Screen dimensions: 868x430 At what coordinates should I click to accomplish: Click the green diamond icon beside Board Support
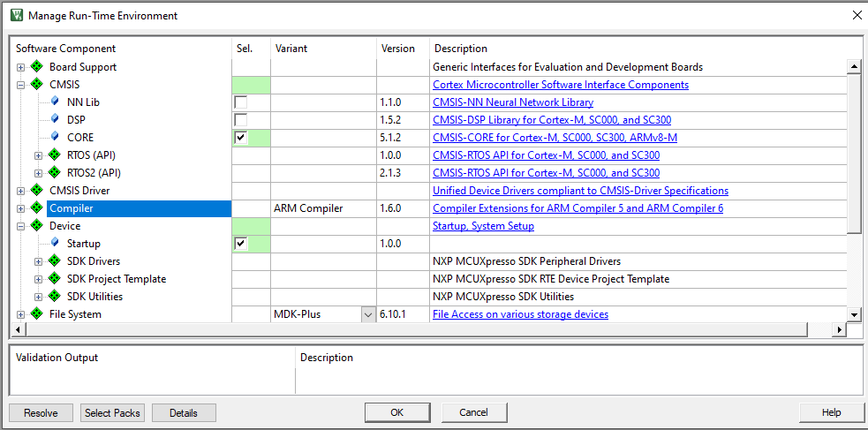point(36,67)
